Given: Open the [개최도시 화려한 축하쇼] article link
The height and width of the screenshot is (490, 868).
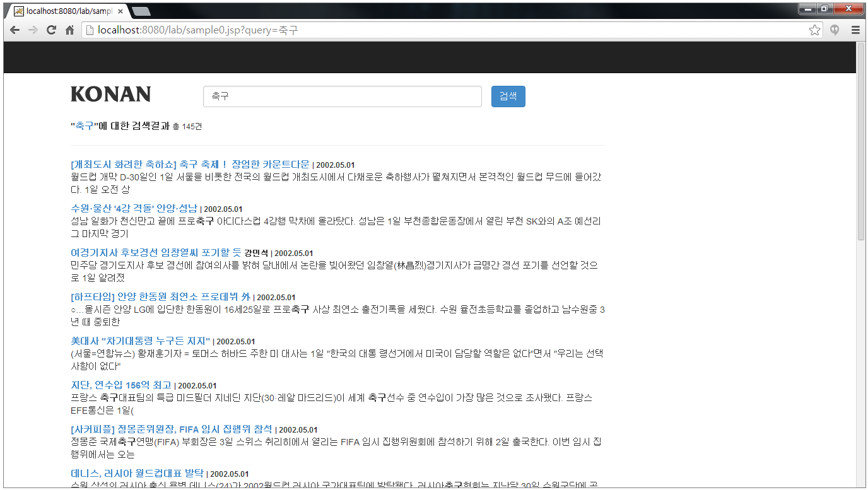Looking at the screenshot, I should tap(190, 164).
